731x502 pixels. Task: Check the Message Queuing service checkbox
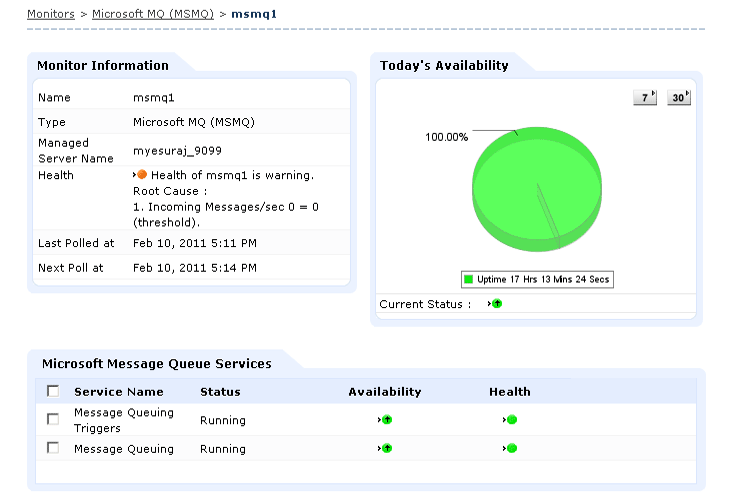pos(53,448)
